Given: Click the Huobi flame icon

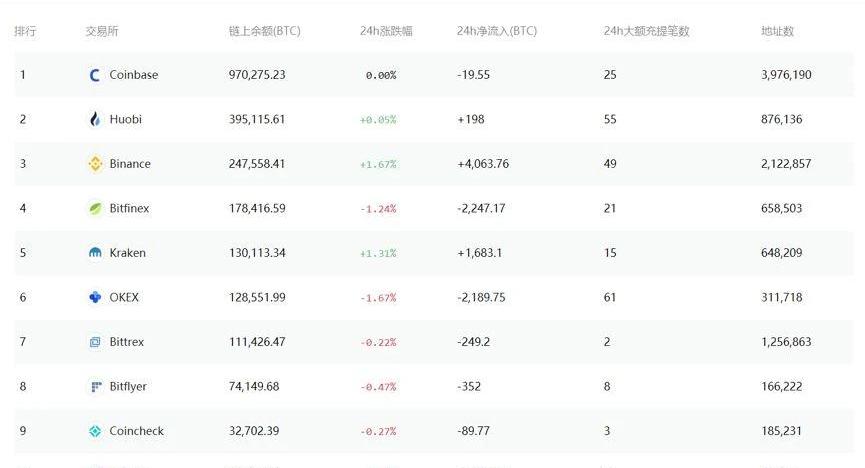Looking at the screenshot, I should coord(95,119).
